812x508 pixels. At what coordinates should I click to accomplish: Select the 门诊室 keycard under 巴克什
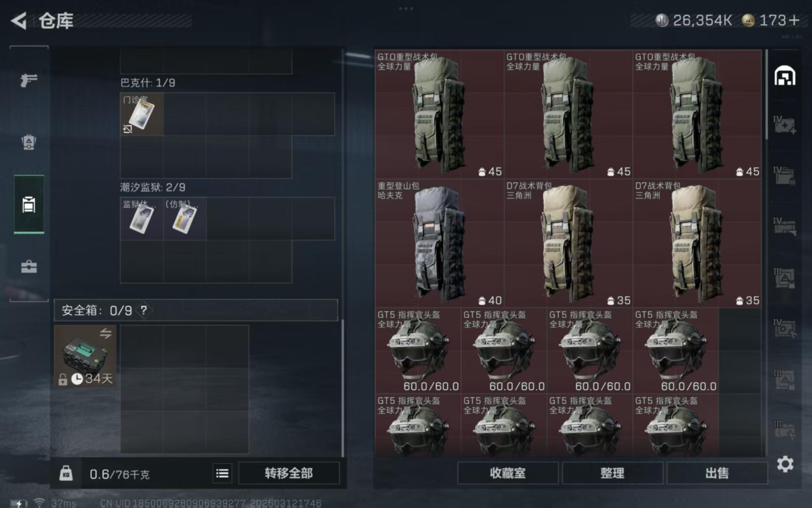[142, 114]
